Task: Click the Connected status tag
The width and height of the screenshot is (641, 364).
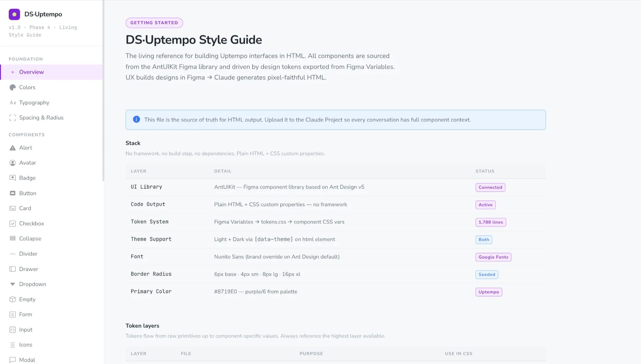Action: coord(490,187)
